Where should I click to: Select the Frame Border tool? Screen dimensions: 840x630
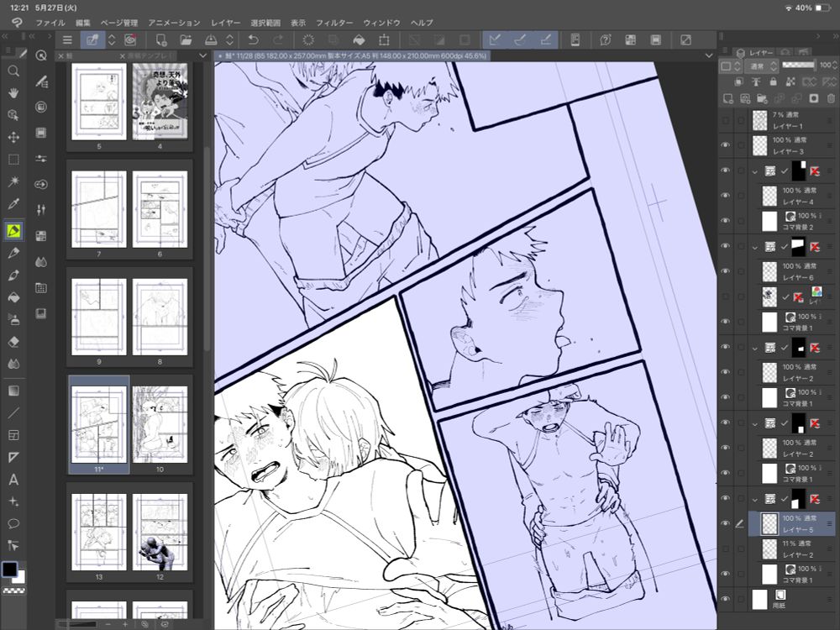pos(13,435)
